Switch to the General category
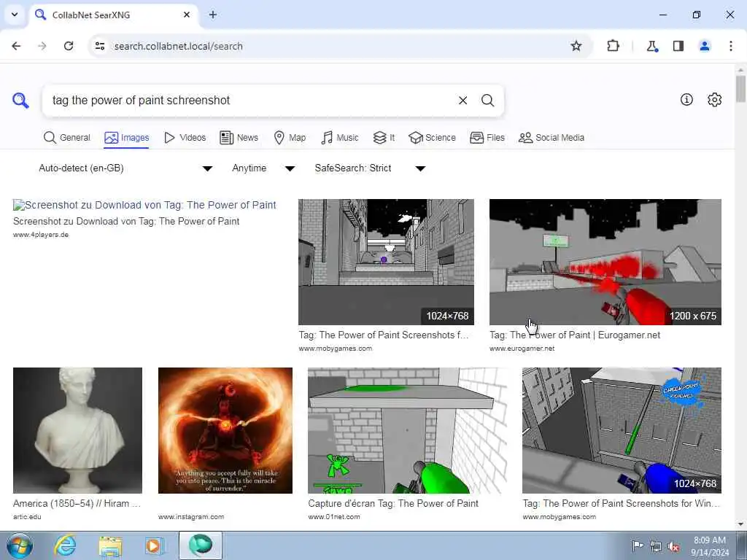This screenshot has width=747, height=560. [66, 138]
